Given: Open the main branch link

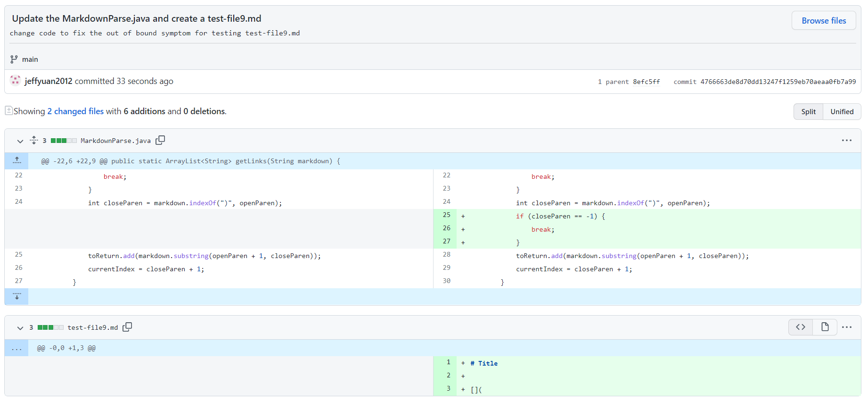Looking at the screenshot, I should (30, 59).
